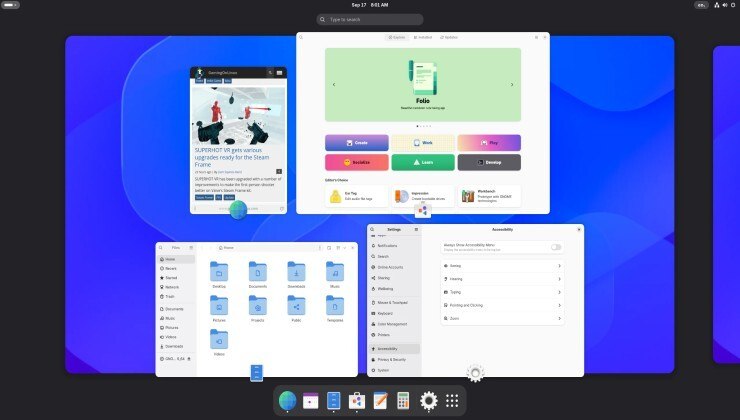Launch the Software store from the dock
The image size is (740, 420).
357,401
